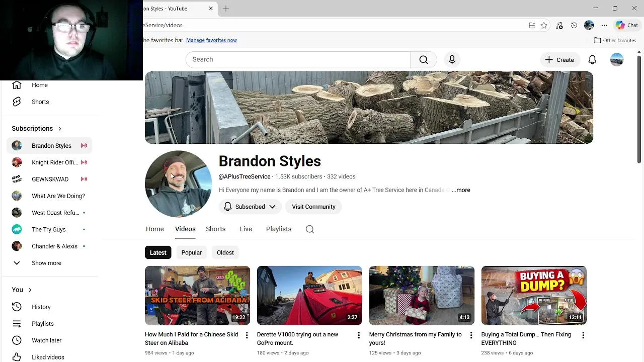
Task: Open the Shorts icon in the sidebar
Action: tap(17, 102)
